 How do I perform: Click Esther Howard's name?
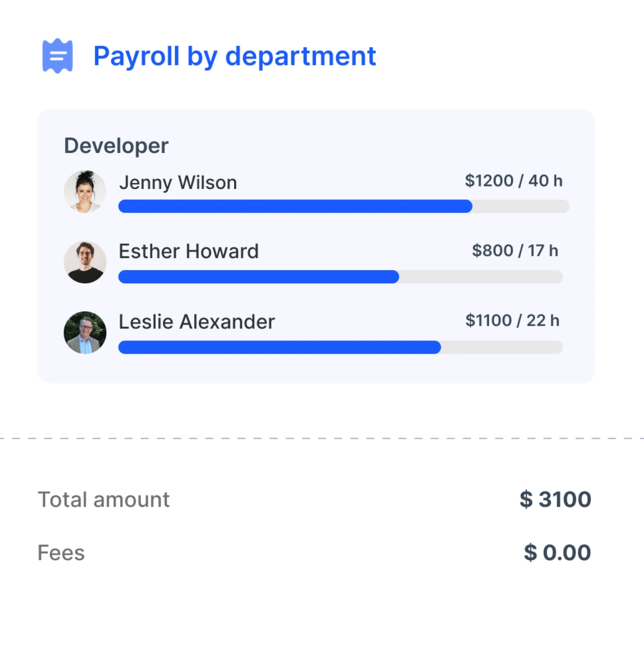pos(189,252)
